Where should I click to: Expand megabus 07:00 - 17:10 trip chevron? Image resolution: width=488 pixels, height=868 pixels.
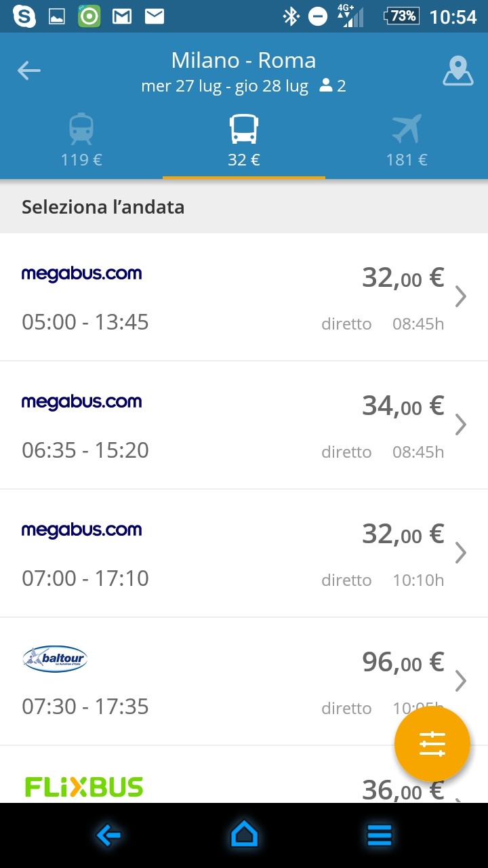461,553
